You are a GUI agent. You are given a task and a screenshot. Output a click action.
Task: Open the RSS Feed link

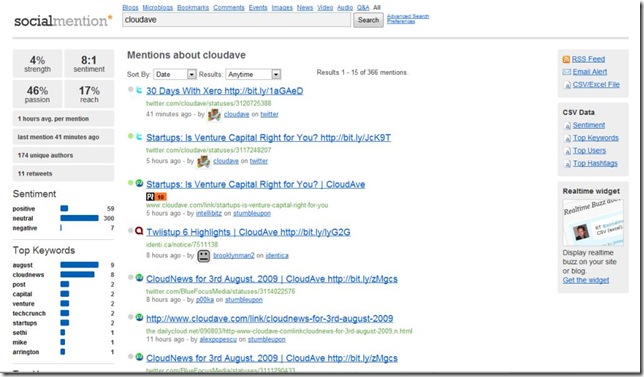[588, 59]
